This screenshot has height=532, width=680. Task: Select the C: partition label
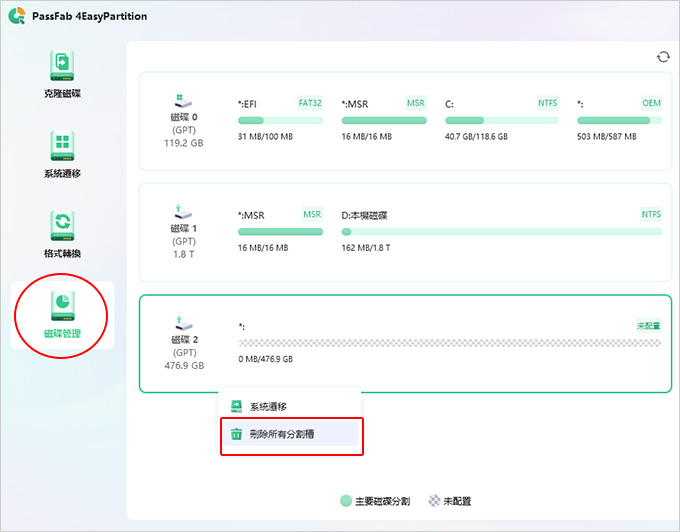tap(449, 104)
